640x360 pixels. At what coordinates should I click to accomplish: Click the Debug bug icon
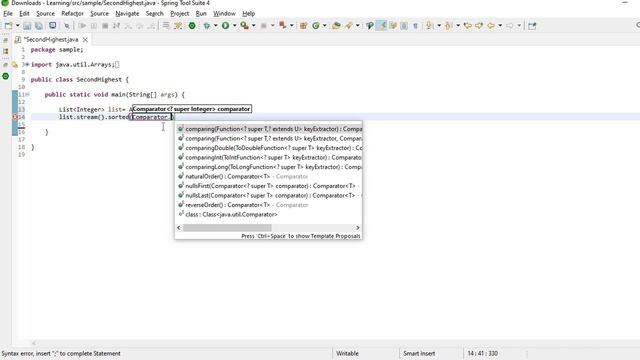pos(207,26)
